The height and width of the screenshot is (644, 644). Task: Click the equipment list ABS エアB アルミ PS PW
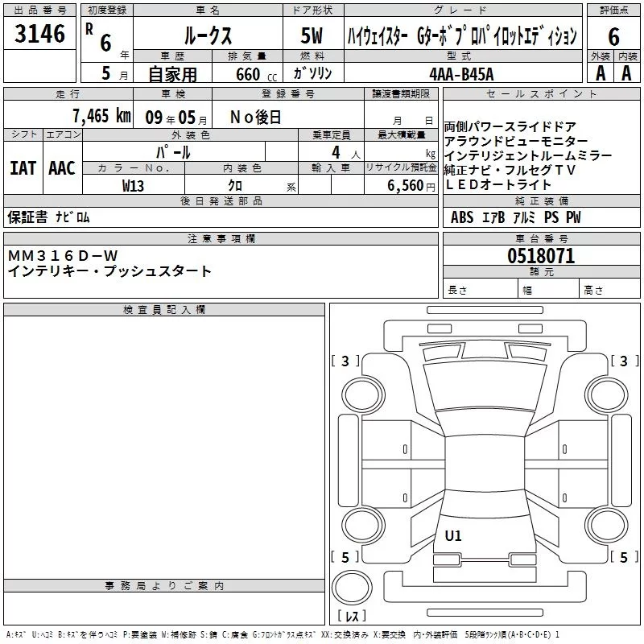516,217
